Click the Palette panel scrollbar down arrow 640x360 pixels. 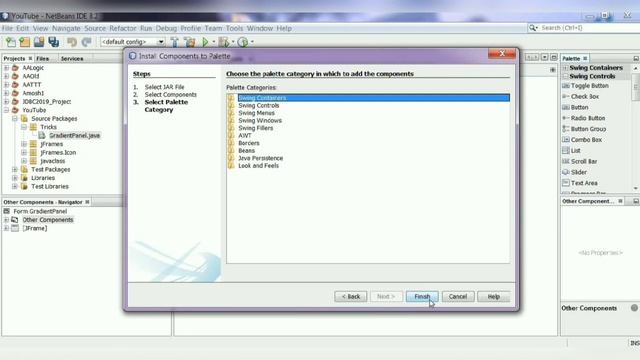[x=636, y=188]
